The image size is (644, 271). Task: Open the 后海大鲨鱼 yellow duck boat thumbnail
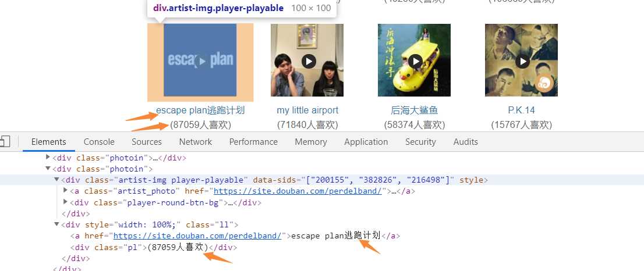click(x=414, y=60)
